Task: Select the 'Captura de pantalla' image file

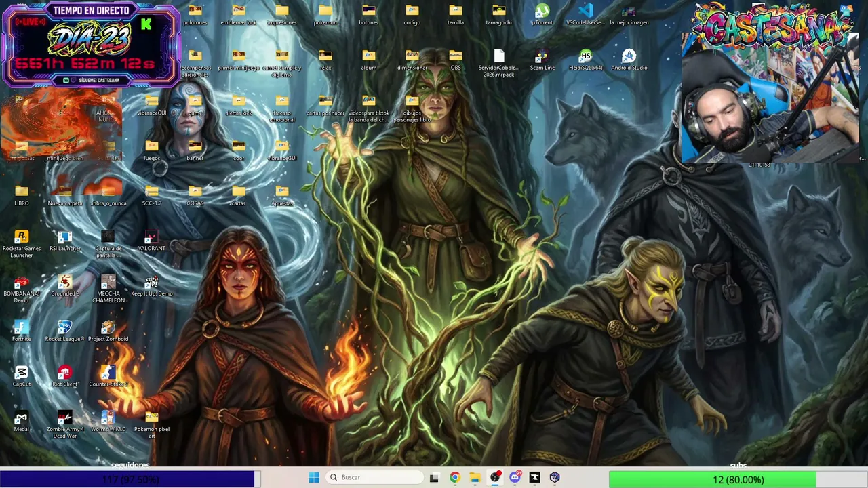Action: click(108, 244)
